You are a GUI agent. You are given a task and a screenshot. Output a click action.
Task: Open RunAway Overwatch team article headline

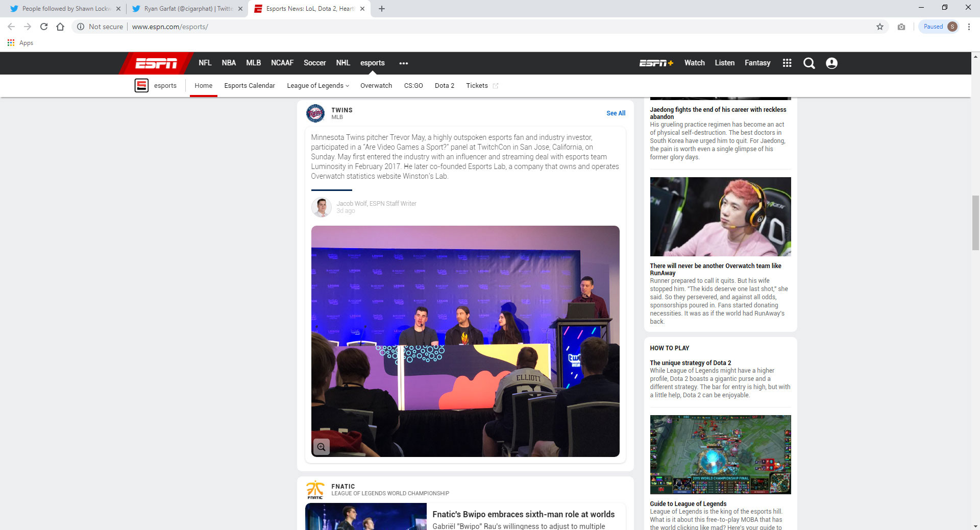click(715, 269)
